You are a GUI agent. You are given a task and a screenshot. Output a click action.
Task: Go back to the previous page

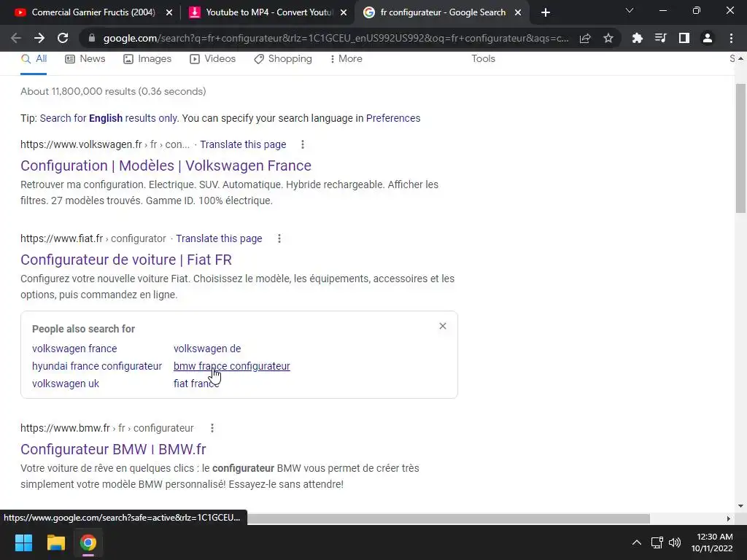tap(16, 38)
